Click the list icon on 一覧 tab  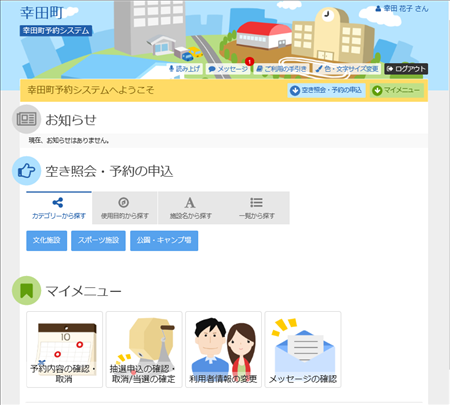tap(256, 202)
